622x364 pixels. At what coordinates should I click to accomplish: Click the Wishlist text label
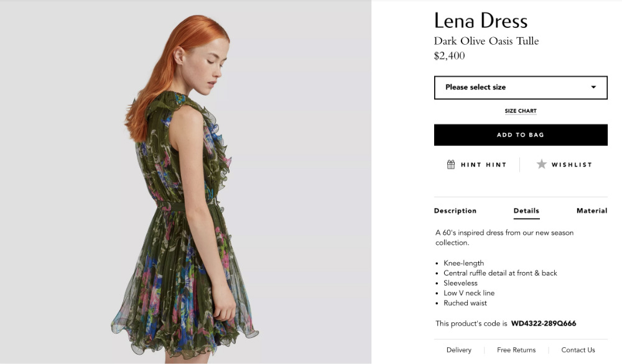(572, 165)
